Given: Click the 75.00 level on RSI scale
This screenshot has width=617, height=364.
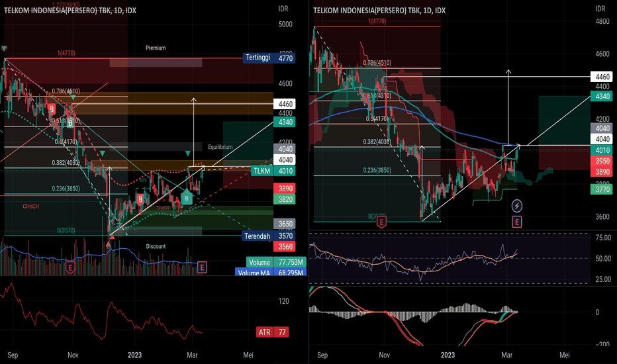Looking at the screenshot, I should coord(603,238).
